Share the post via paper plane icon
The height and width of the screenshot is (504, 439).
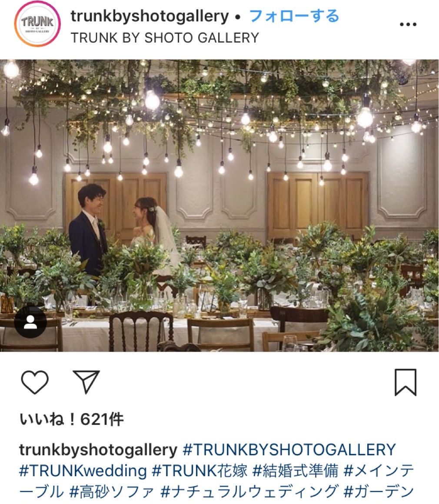(x=86, y=382)
